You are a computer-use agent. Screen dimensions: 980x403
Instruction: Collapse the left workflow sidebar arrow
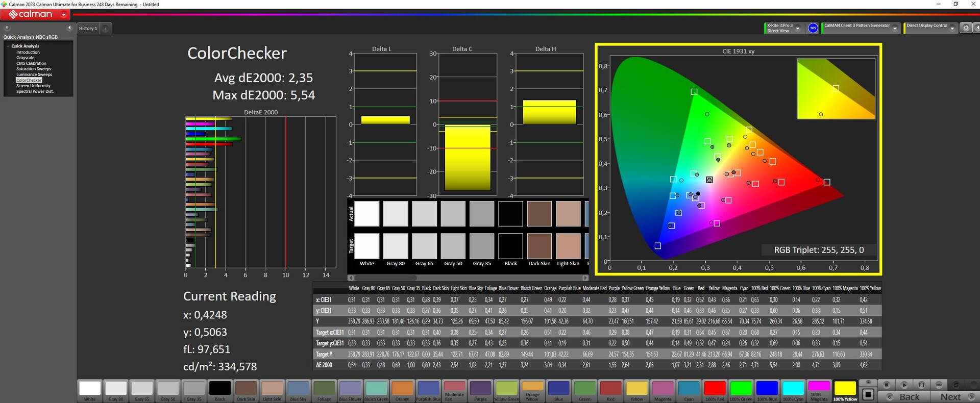coord(69,28)
